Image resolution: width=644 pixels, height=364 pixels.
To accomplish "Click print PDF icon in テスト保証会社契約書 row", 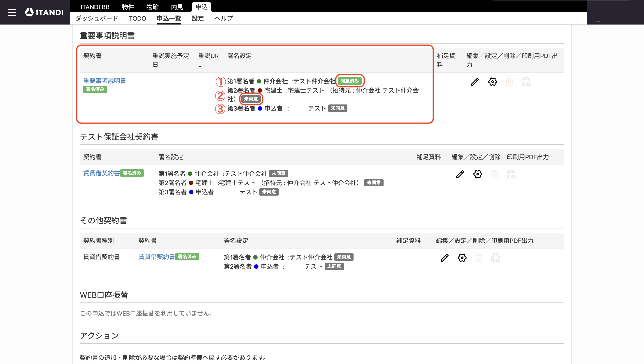I will (x=511, y=174).
